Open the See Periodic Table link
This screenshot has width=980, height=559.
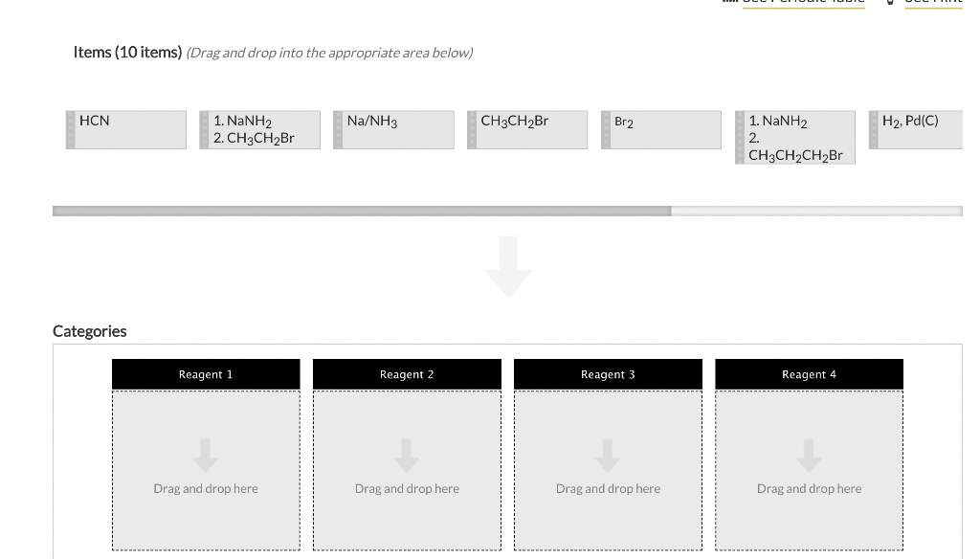coord(802,3)
